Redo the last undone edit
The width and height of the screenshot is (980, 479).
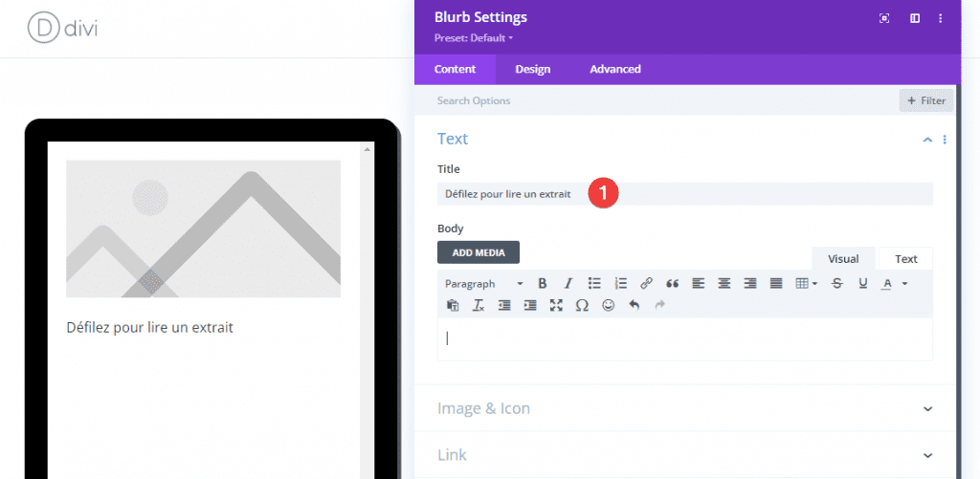pyautogui.click(x=660, y=305)
